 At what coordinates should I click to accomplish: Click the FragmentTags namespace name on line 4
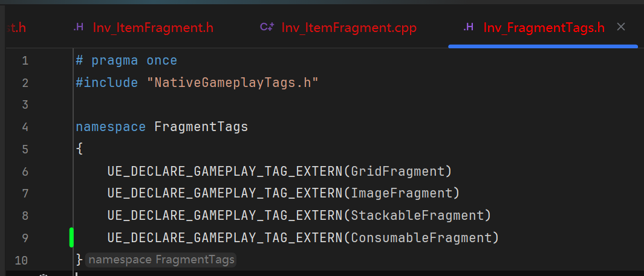click(x=201, y=127)
